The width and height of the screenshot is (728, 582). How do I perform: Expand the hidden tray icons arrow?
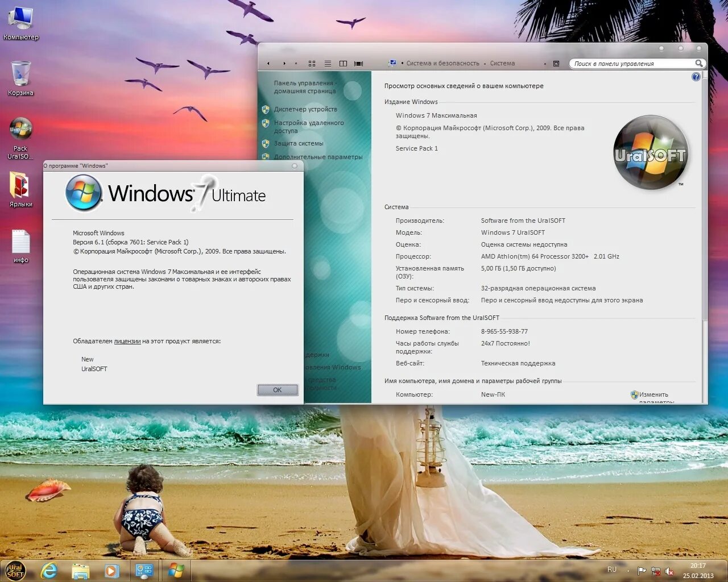tap(628, 570)
